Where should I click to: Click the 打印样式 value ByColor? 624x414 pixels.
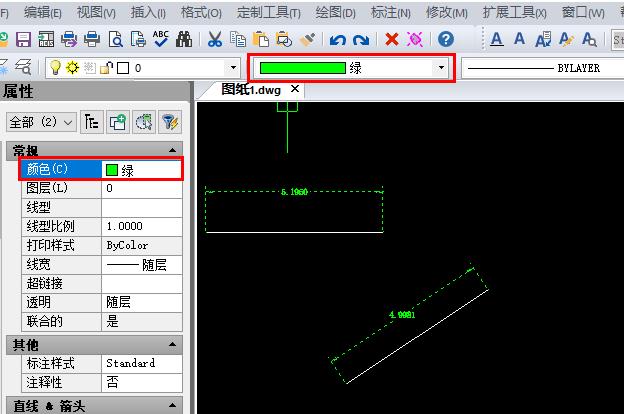(142, 246)
